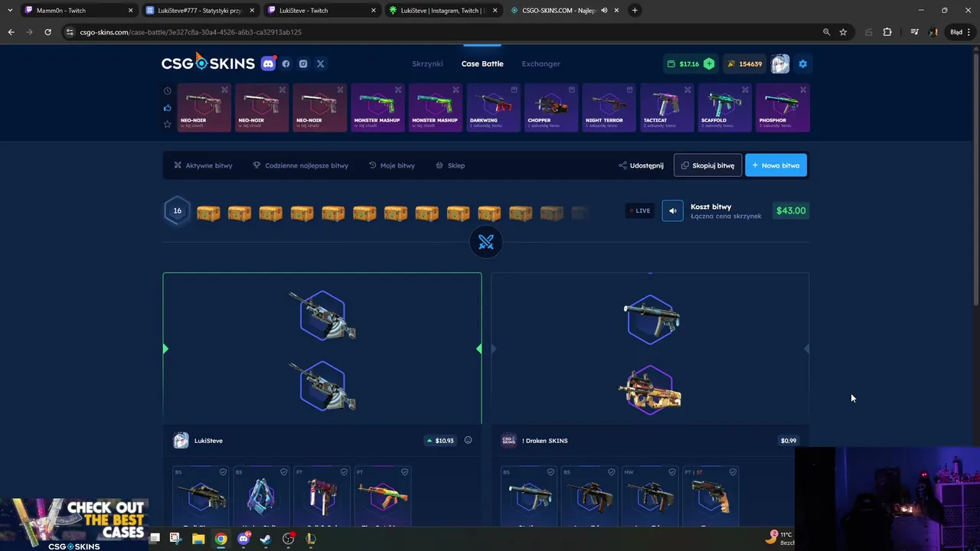This screenshot has width=980, height=551.
Task: Mute battle sound with speaker icon
Action: tap(672, 210)
